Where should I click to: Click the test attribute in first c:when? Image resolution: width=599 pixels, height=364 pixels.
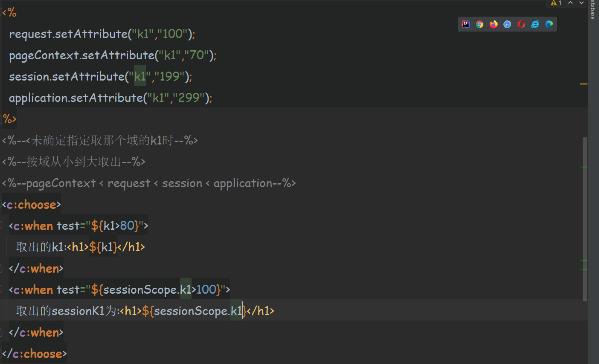[68, 225]
